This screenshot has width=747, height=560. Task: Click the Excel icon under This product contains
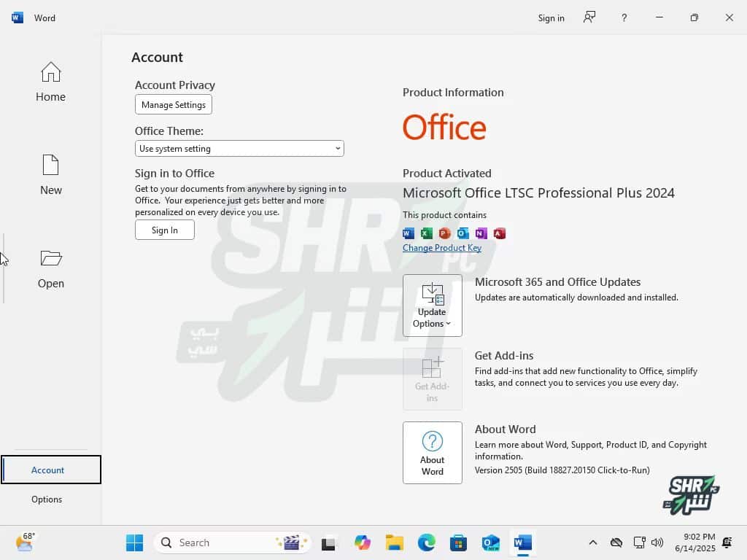pyautogui.click(x=426, y=233)
